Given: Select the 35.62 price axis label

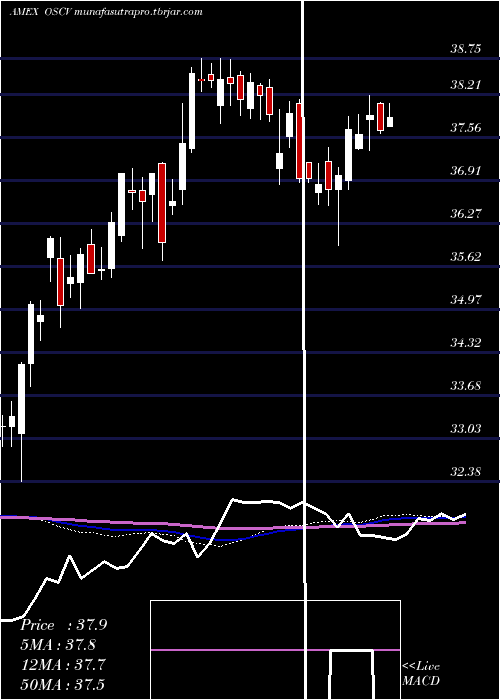Looking at the screenshot, I should coord(466,257).
